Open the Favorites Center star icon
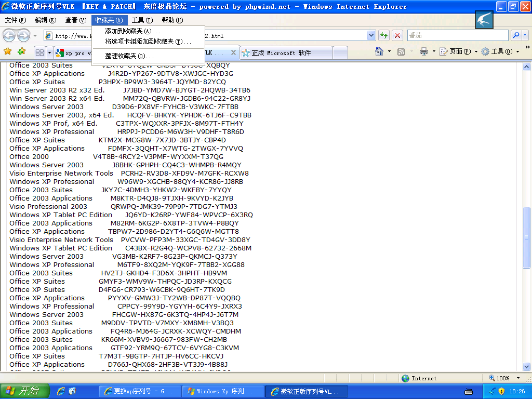Image resolution: width=532 pixels, height=399 pixels. point(7,51)
